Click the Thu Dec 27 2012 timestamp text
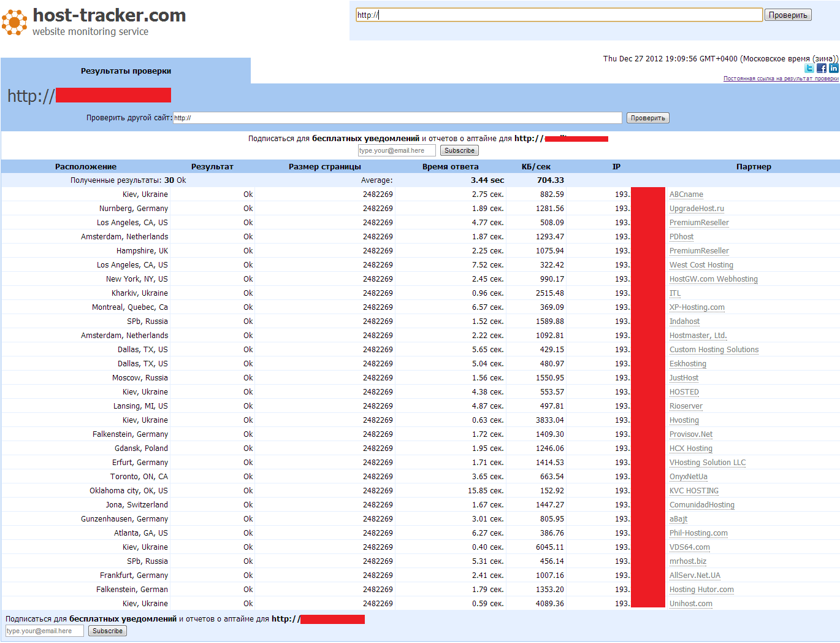The height and width of the screenshot is (643, 840). pos(720,59)
